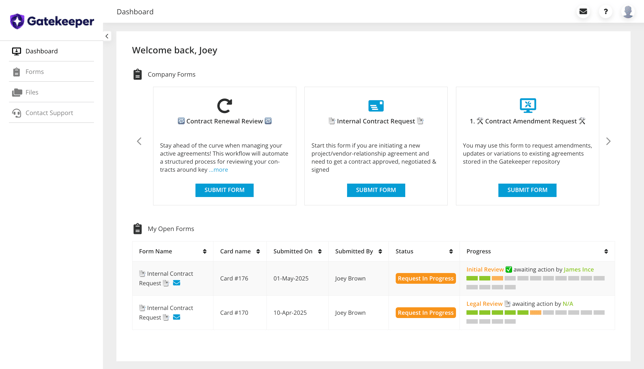Image resolution: width=644 pixels, height=369 pixels.
Task: Open the help question mark icon
Action: (x=605, y=12)
